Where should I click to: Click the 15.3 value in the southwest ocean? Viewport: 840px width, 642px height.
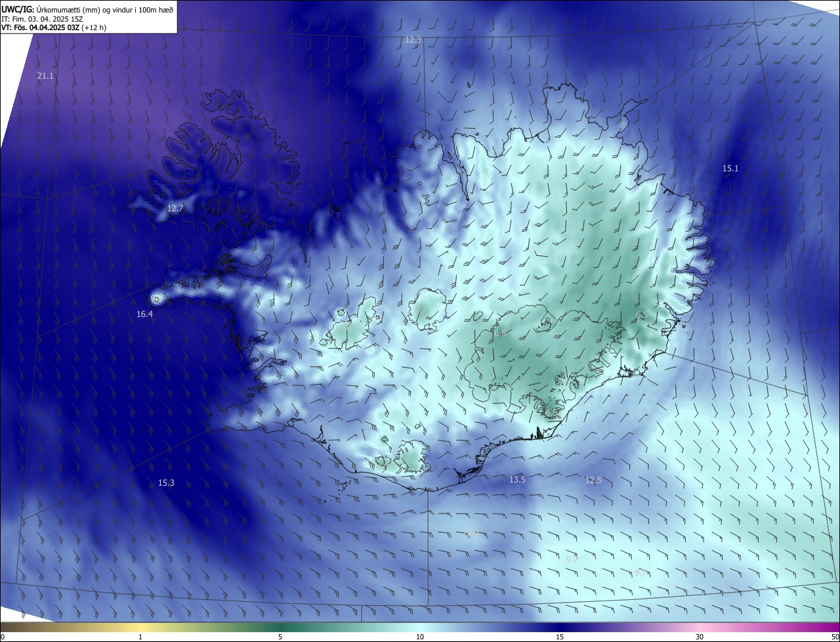point(166,483)
